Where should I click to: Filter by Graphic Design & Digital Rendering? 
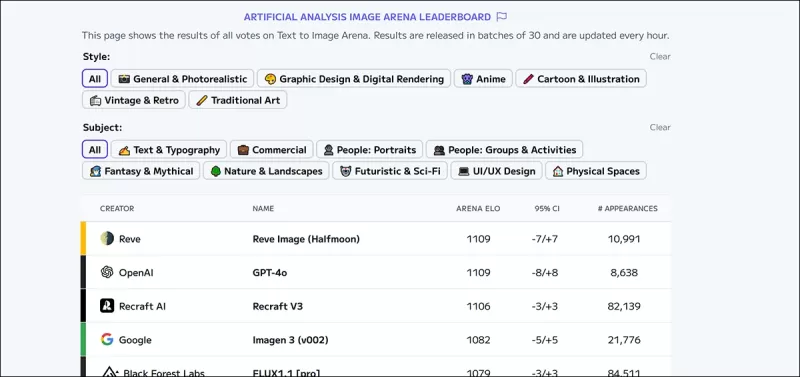point(354,79)
